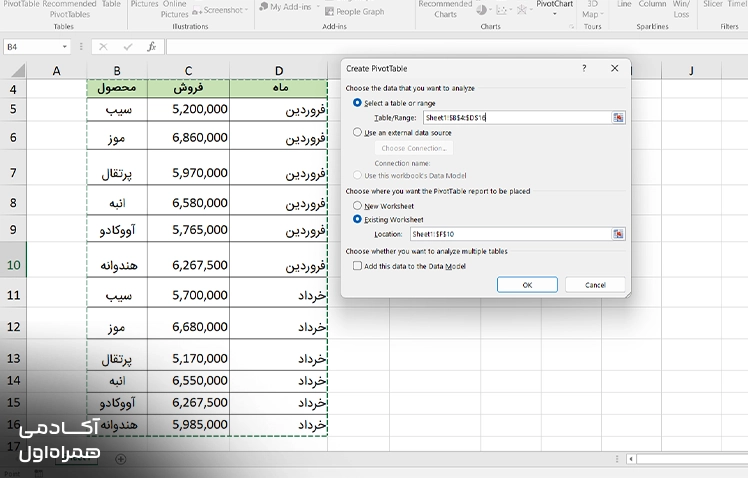
Task: Click the formula bar cancel X icon
Action: click(103, 47)
